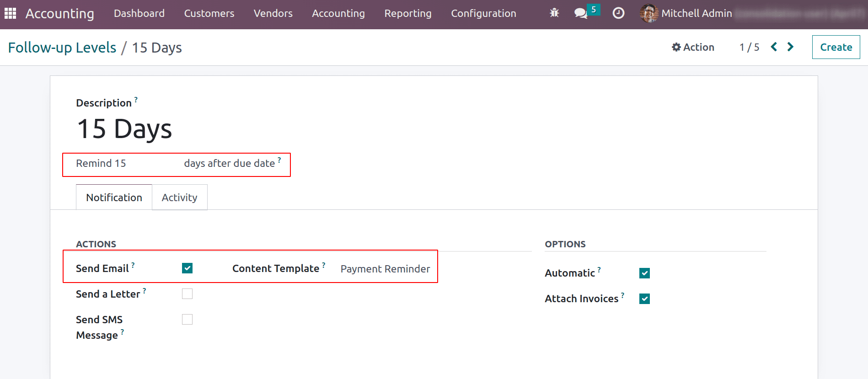Go back to Follow-up Levels breadcrumb
The width and height of the screenshot is (868, 379).
(x=62, y=47)
